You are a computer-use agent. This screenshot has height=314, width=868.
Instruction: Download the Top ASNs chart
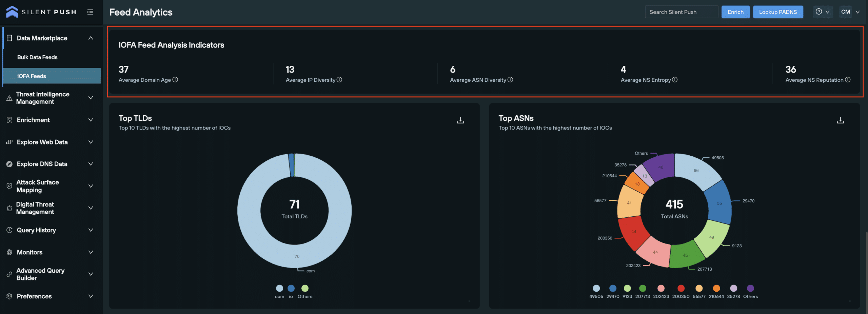[x=841, y=120]
